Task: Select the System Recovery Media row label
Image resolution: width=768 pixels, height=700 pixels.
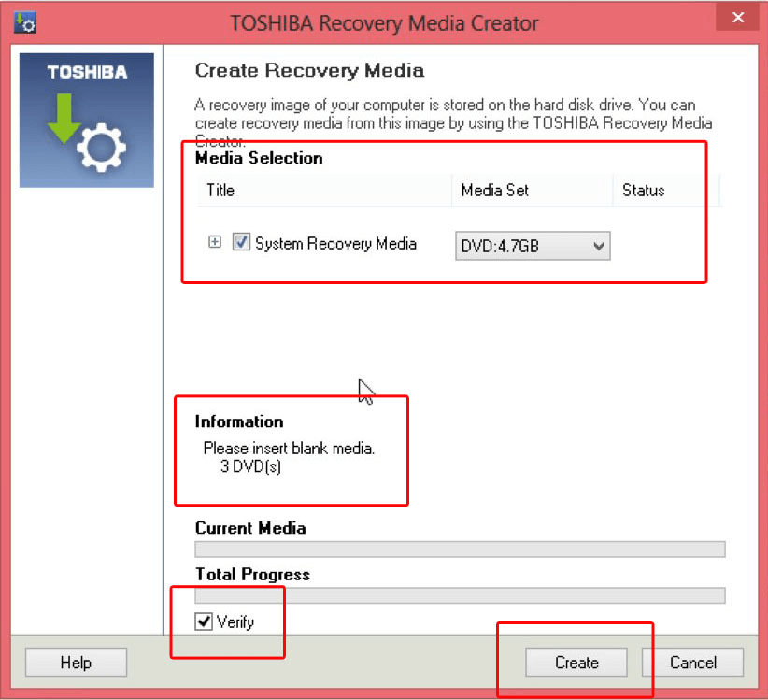Action: pyautogui.click(x=336, y=243)
